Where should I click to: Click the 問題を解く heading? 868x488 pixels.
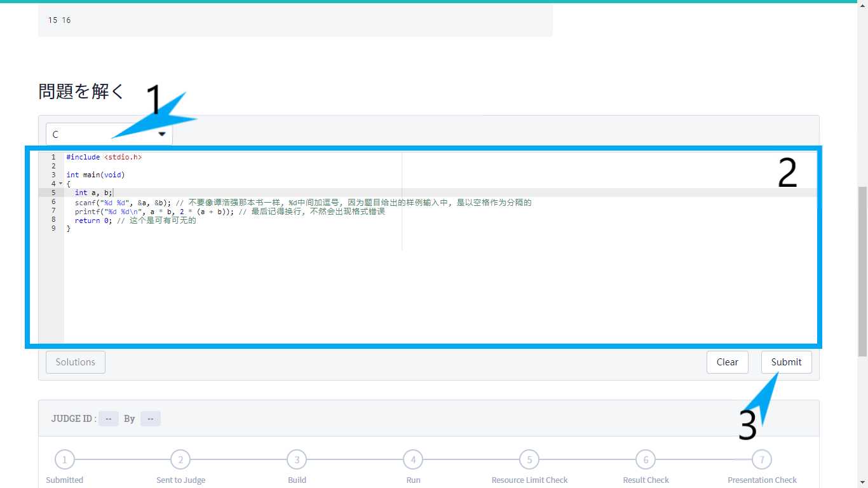[x=81, y=91]
